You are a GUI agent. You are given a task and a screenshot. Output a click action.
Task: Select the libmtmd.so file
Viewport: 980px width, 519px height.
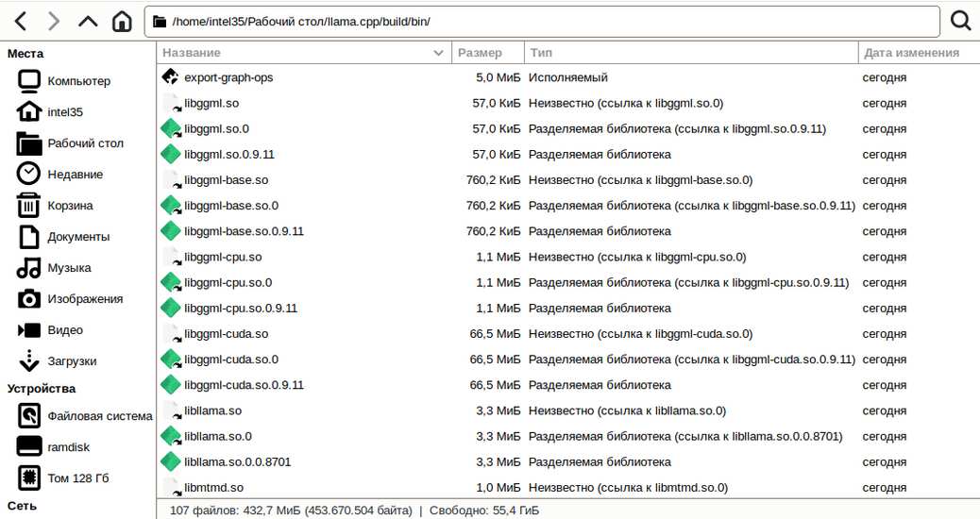(x=213, y=487)
